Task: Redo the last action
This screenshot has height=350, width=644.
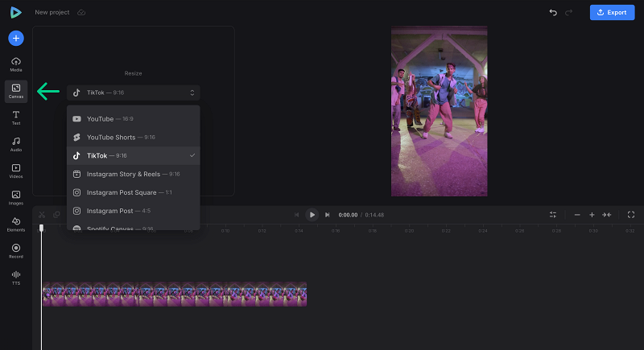Action: [x=569, y=12]
